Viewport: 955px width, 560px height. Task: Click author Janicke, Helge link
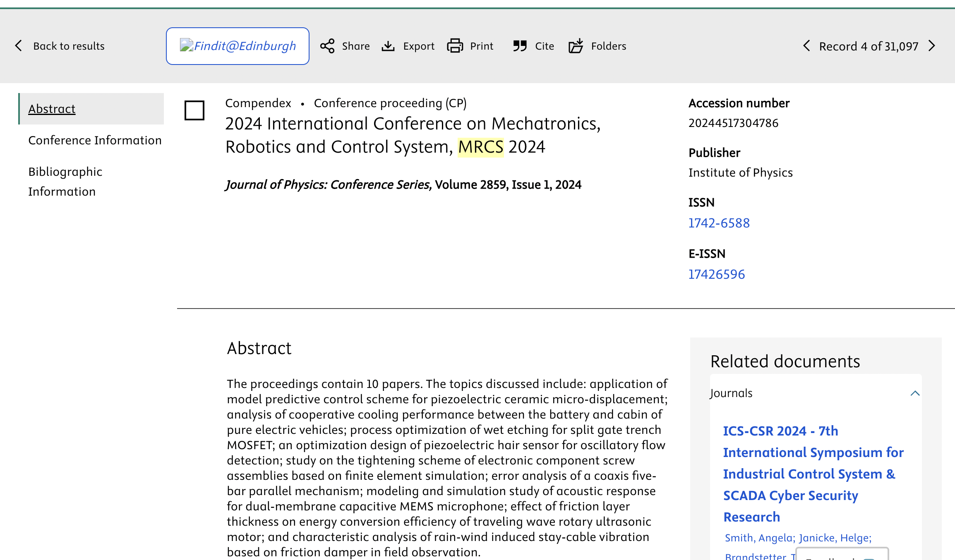point(835,538)
